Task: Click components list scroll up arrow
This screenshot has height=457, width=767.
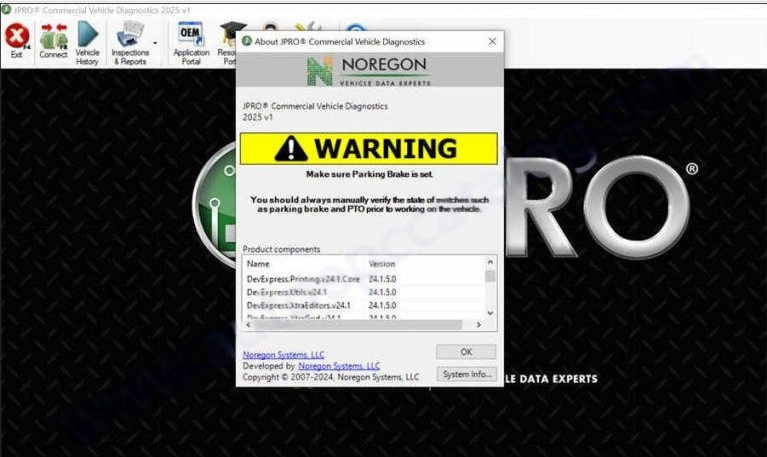Action: (490, 262)
